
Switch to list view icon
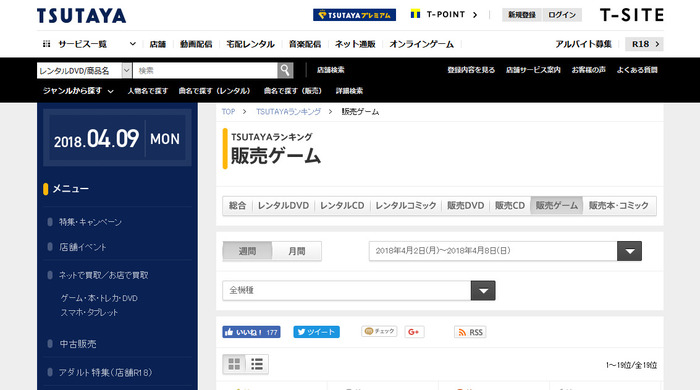pos(257,364)
